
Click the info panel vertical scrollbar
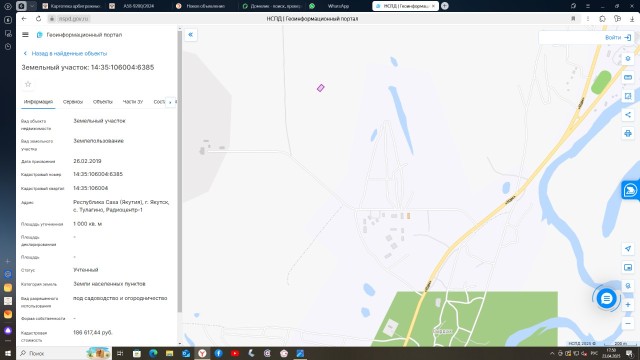pos(179,171)
